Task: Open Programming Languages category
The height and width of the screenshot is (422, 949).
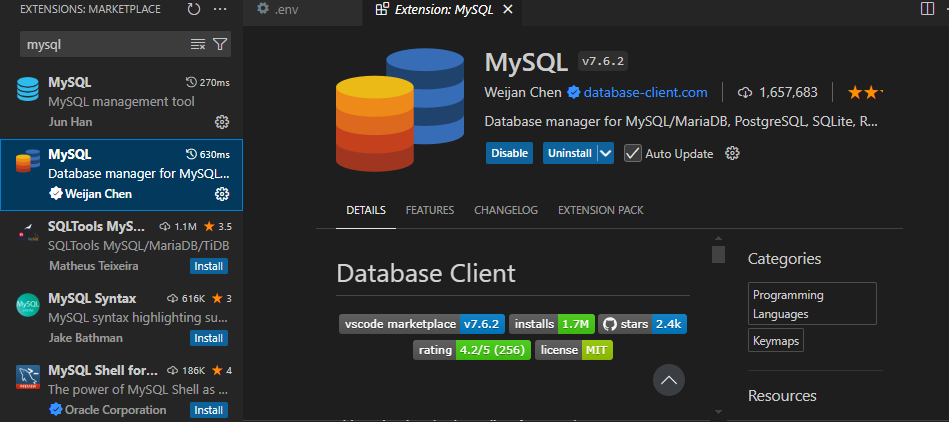Action: coord(812,304)
